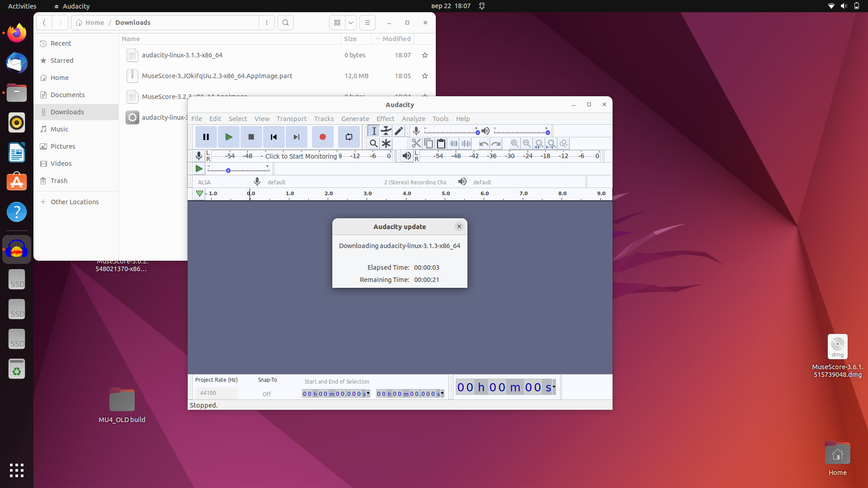This screenshot has width=868, height=488.
Task: Click the Skip to Start button
Action: (274, 137)
